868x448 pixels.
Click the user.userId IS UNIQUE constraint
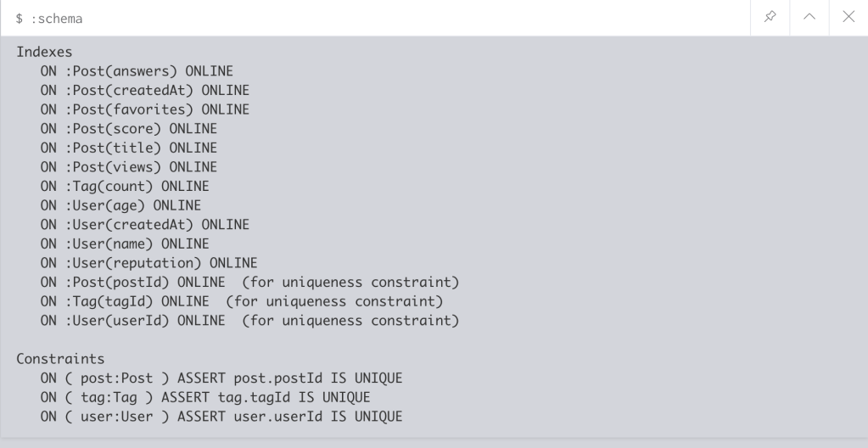[x=221, y=417]
